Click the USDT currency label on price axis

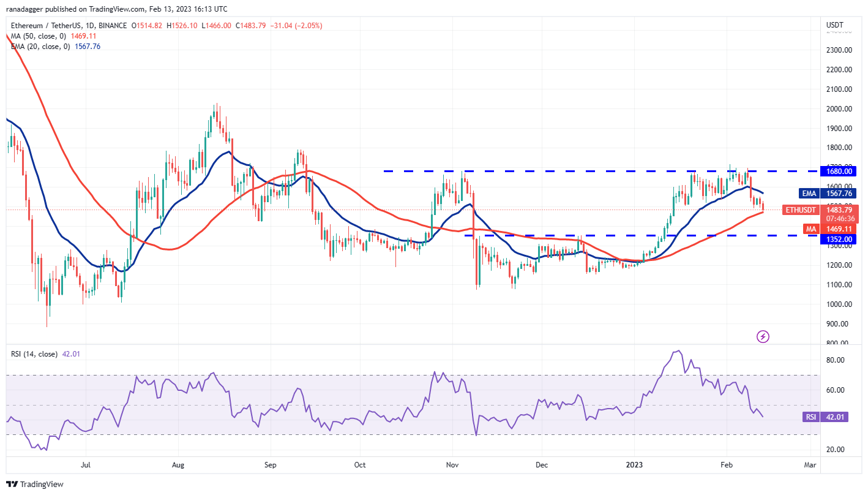coord(834,25)
